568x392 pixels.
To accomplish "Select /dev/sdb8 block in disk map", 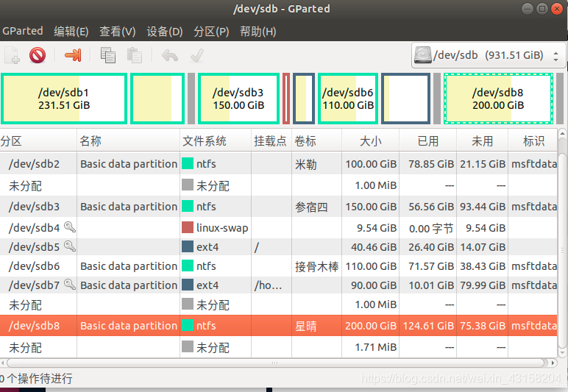I will 498,99.
